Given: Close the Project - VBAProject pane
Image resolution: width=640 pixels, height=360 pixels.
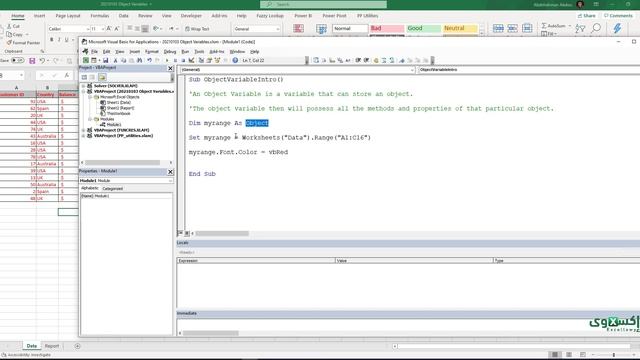Looking at the screenshot, I should click(x=170, y=68).
